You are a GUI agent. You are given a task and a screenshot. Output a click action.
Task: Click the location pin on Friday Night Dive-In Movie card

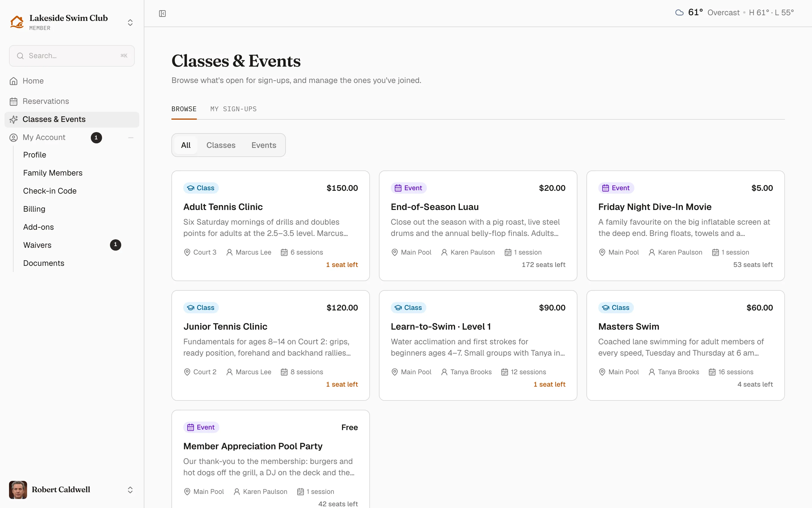pos(602,252)
